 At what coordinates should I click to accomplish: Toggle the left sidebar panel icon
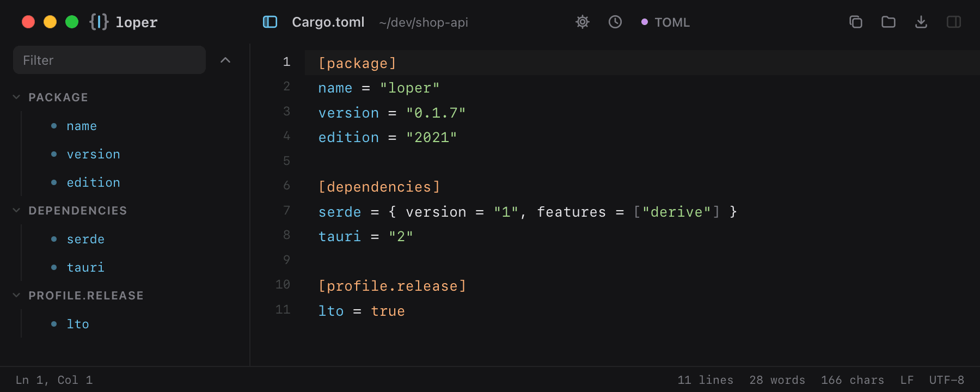click(x=270, y=22)
